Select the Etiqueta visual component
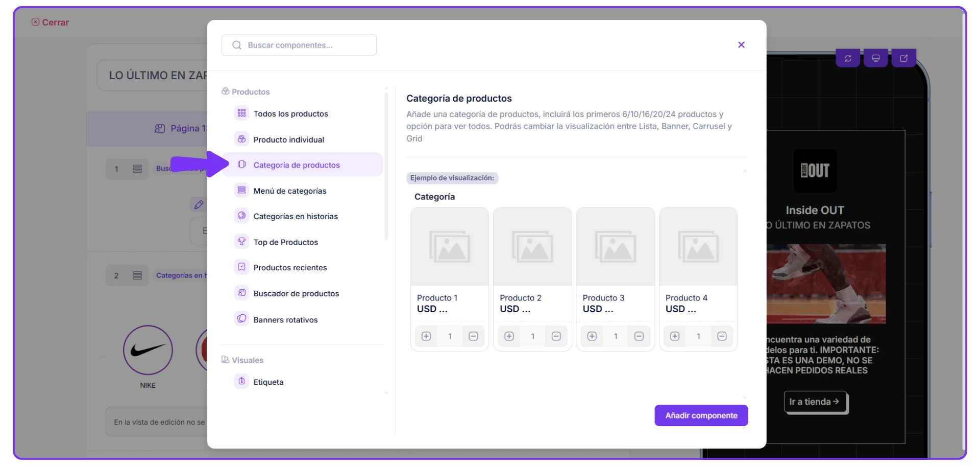980x466 pixels. click(x=268, y=382)
